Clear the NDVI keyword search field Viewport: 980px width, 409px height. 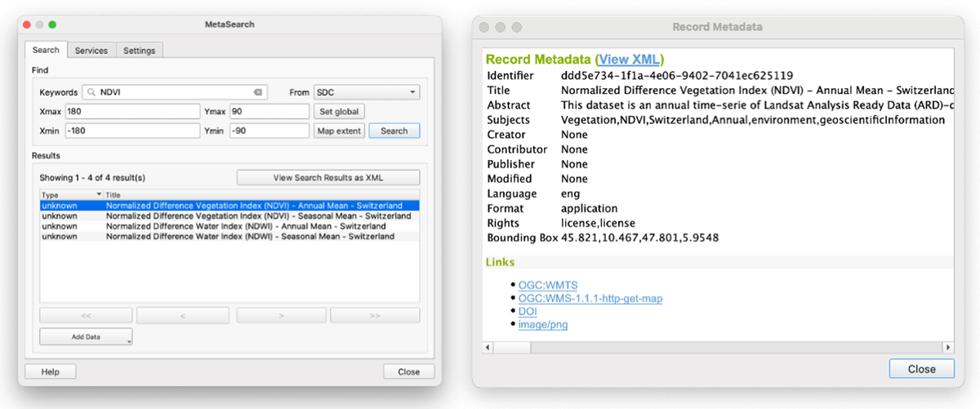[257, 93]
